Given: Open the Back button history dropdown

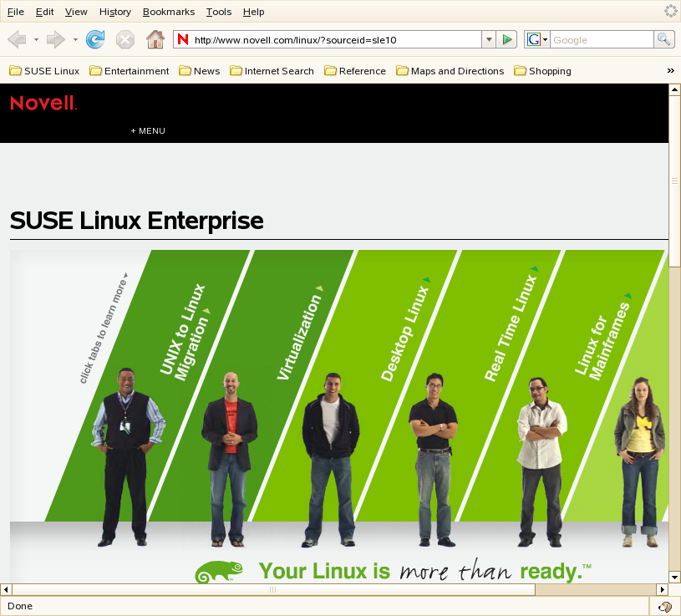Looking at the screenshot, I should click(36, 40).
